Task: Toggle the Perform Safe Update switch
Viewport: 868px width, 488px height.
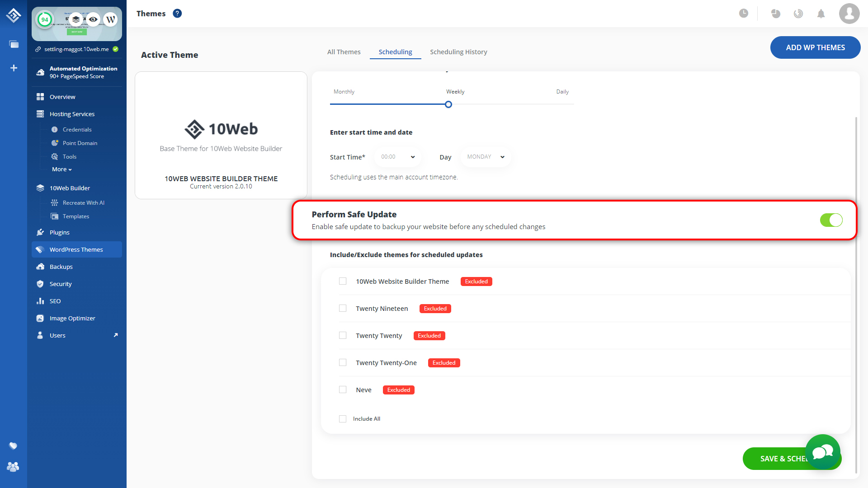Action: pyautogui.click(x=831, y=220)
